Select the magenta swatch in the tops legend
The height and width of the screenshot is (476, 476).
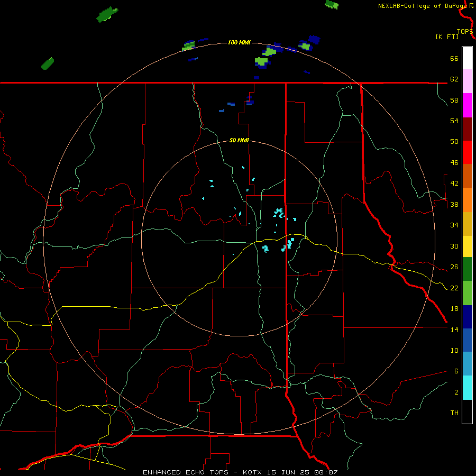pos(467,105)
